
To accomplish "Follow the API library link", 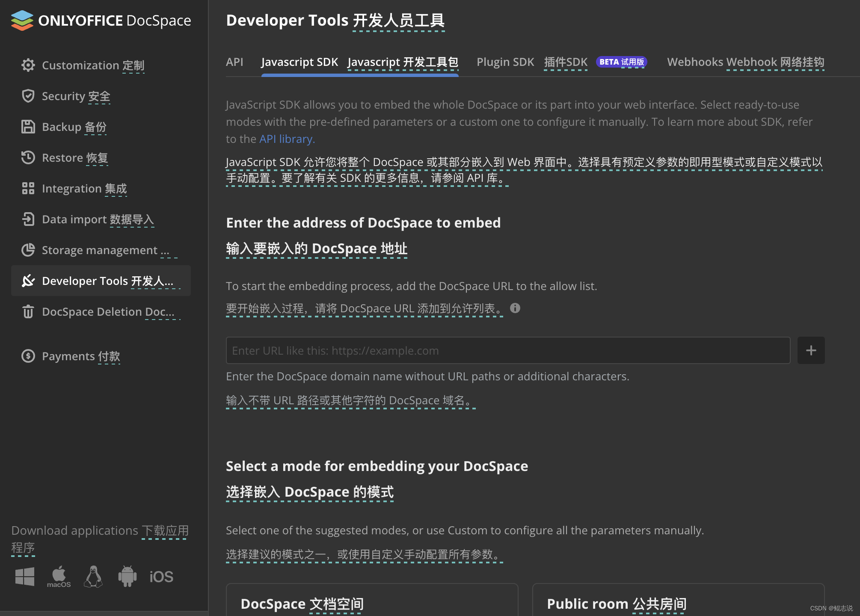I will coord(287,139).
